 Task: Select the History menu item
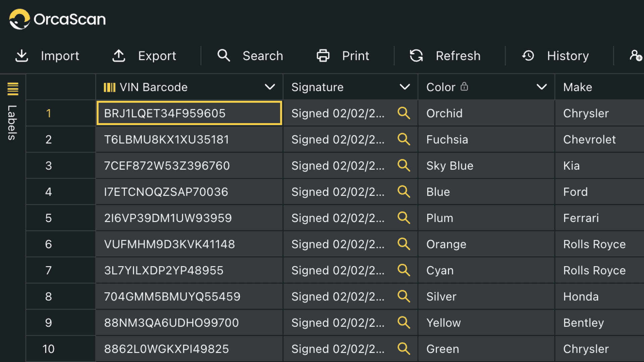[x=567, y=56]
